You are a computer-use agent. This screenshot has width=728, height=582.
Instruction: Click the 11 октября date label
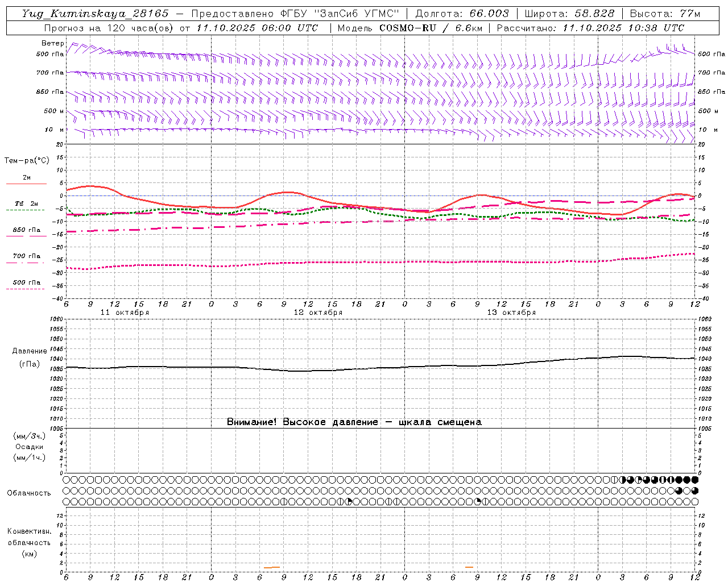tap(125, 313)
